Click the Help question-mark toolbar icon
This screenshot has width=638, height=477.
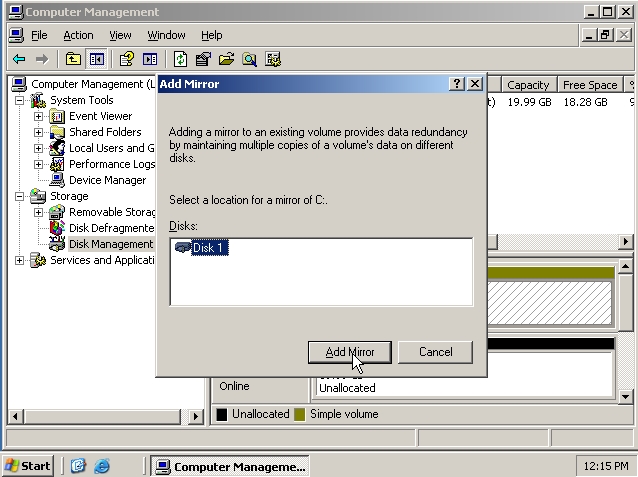coord(127,59)
